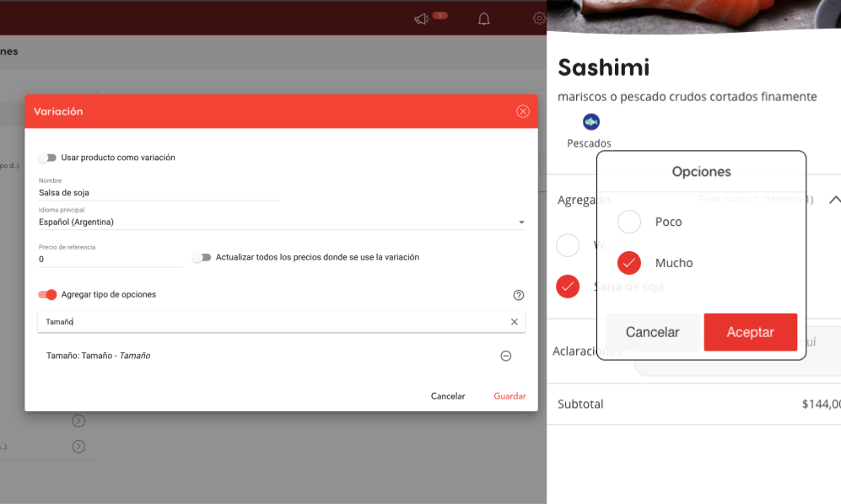Clear the Tamaño search field

click(x=515, y=322)
